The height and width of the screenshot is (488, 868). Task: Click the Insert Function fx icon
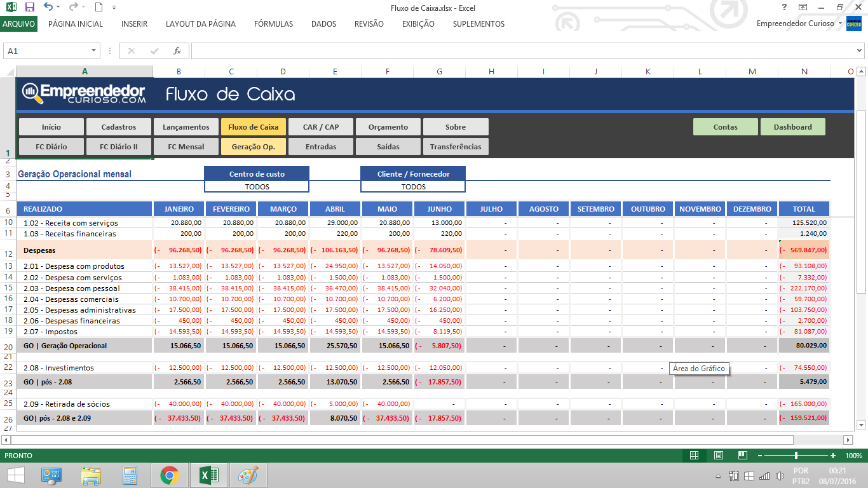pyautogui.click(x=177, y=51)
